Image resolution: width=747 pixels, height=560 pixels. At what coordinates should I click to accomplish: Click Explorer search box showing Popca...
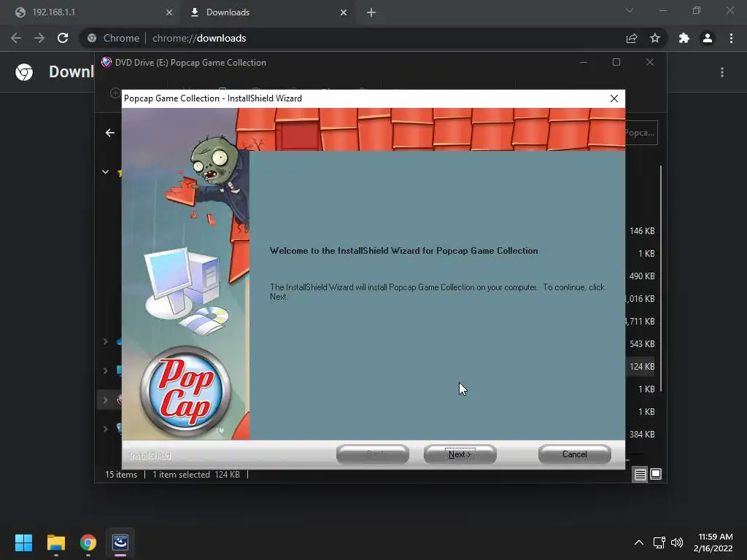pos(641,133)
